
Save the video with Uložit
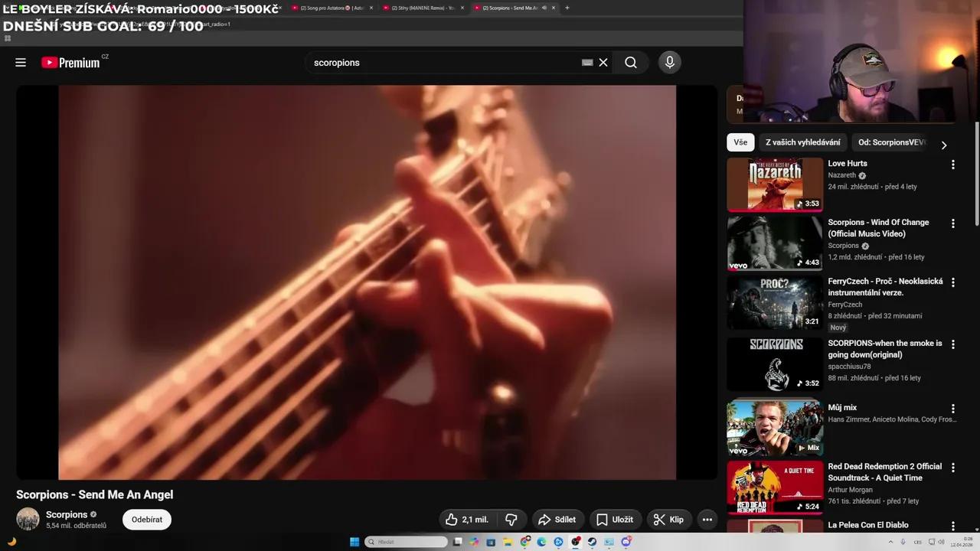pos(615,520)
